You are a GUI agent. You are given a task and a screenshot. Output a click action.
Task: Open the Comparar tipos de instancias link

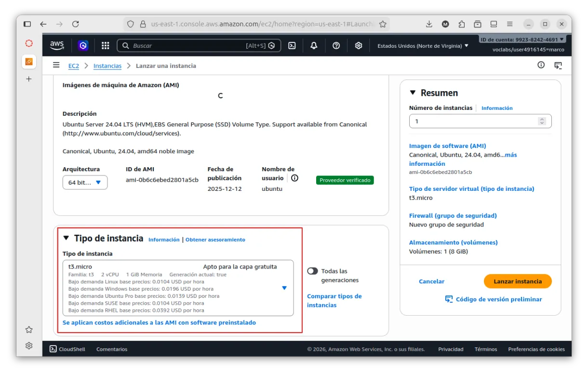point(334,301)
